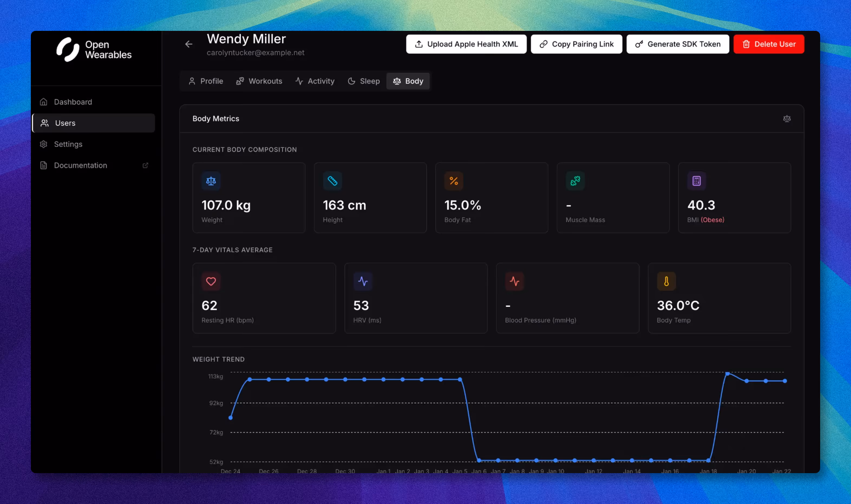Open Dashboard in the sidebar
This screenshot has width=851, height=504.
(x=94, y=102)
